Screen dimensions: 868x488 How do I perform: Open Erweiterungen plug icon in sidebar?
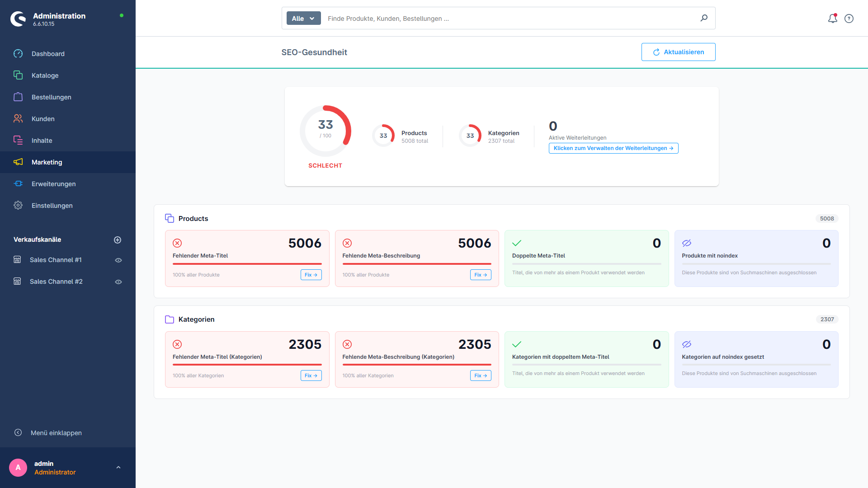coord(18,184)
